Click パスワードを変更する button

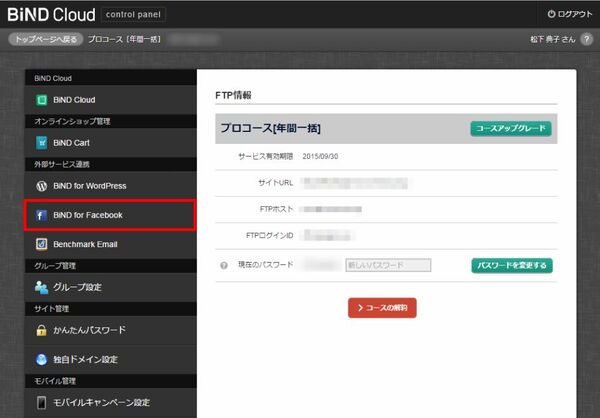click(512, 265)
